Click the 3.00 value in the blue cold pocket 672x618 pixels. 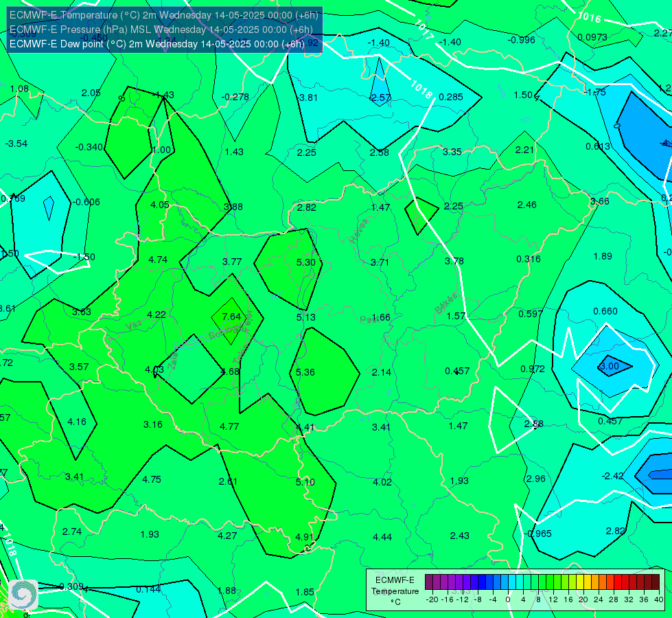pyautogui.click(x=609, y=366)
